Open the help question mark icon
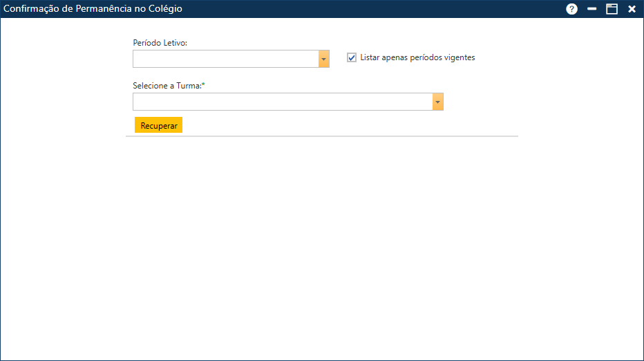 (x=571, y=9)
